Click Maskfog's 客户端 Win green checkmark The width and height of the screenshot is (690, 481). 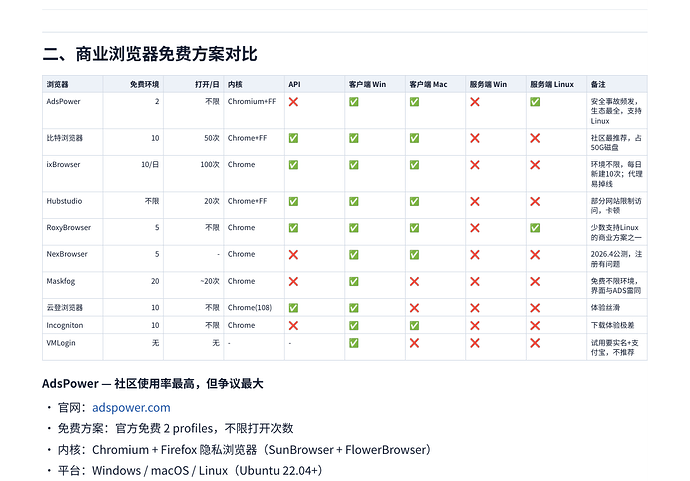354,281
